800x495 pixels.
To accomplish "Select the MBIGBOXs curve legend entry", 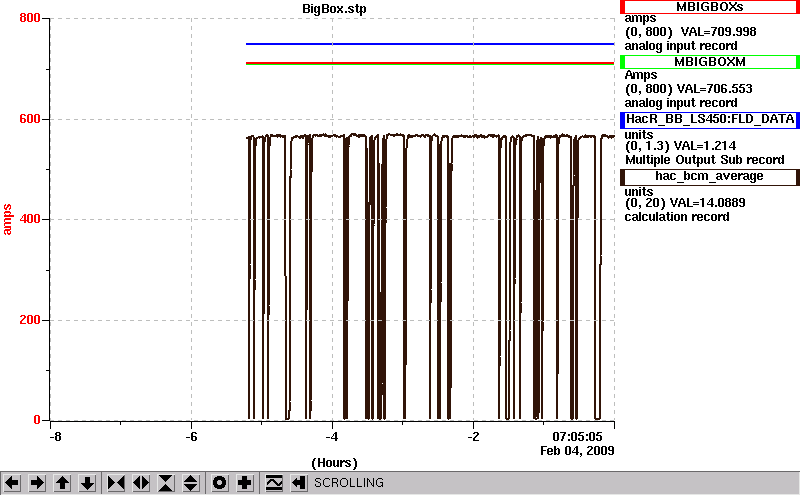I will point(710,7).
